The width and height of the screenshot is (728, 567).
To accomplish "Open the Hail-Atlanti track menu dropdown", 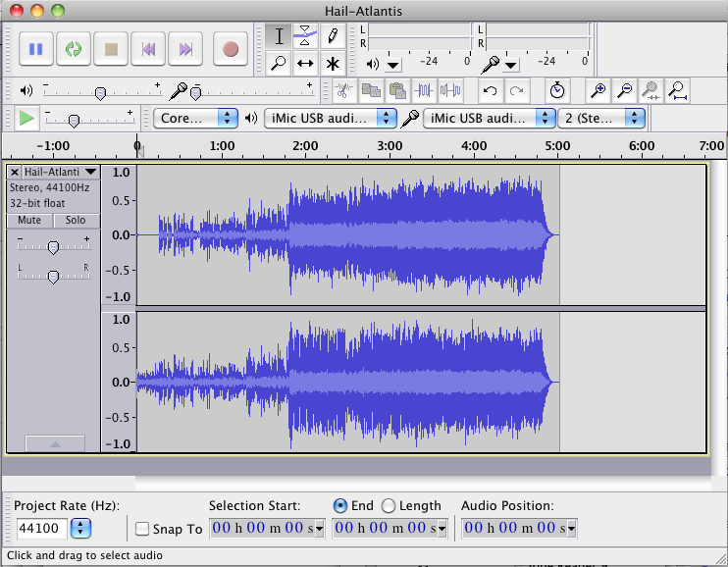I will 61,173.
